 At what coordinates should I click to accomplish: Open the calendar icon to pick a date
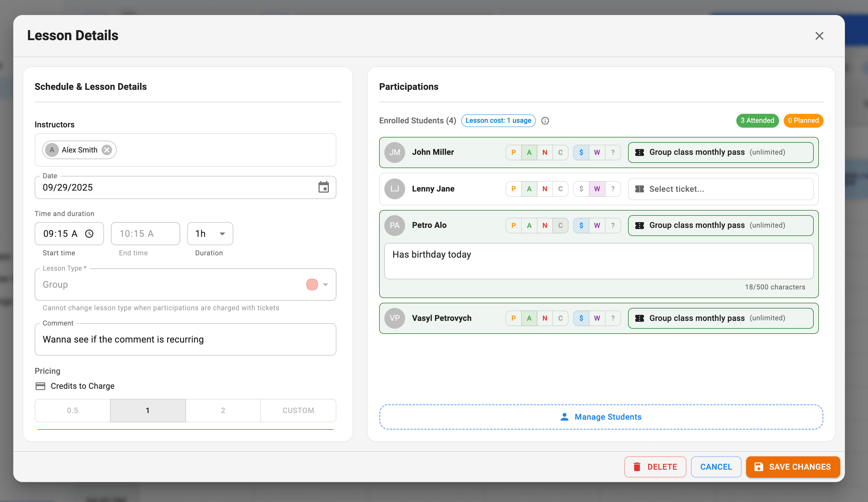pos(323,187)
